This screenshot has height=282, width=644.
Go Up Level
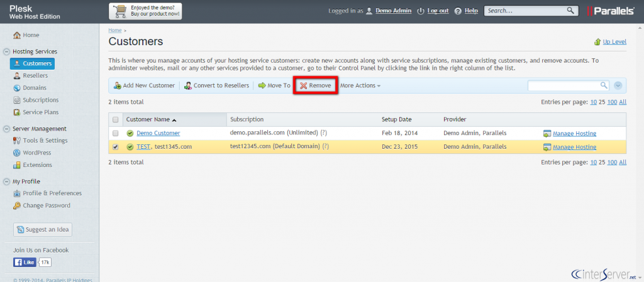tap(614, 42)
